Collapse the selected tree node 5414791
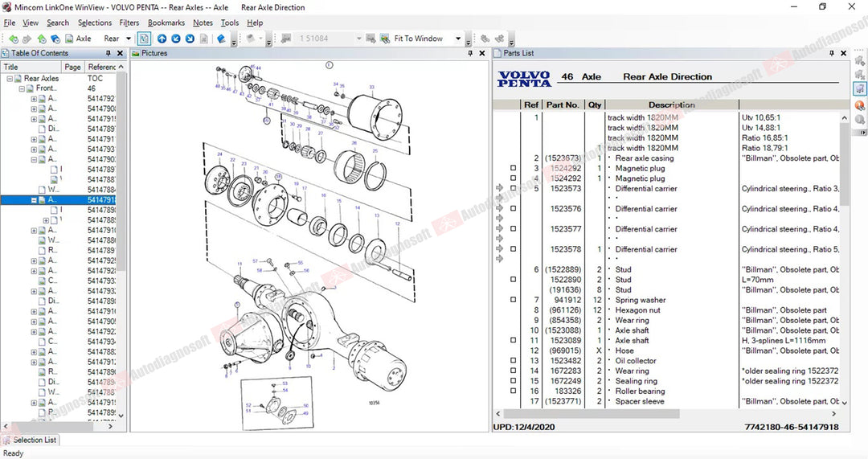Screen dimensions: 868x459 coord(34,200)
